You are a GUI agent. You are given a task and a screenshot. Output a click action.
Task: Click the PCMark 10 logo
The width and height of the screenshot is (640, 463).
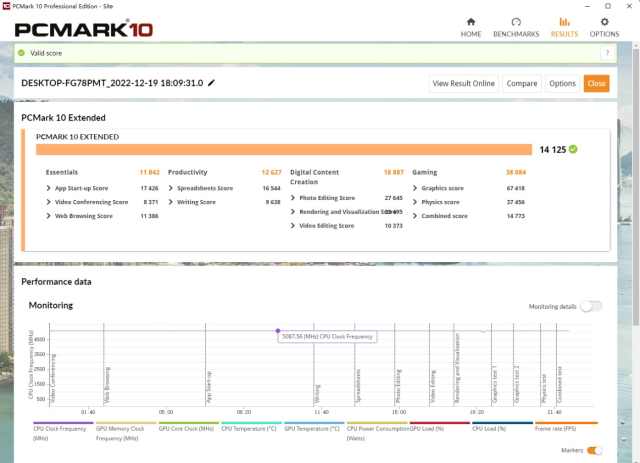click(x=84, y=29)
